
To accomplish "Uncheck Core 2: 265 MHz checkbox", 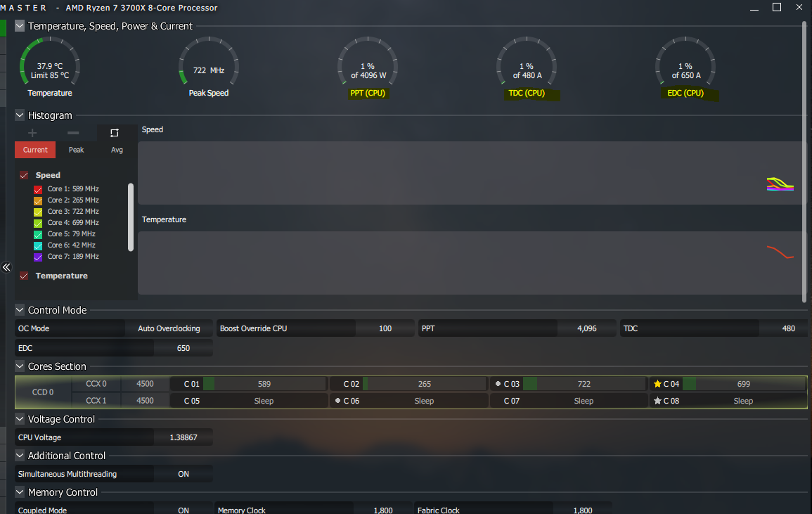I will click(x=38, y=200).
